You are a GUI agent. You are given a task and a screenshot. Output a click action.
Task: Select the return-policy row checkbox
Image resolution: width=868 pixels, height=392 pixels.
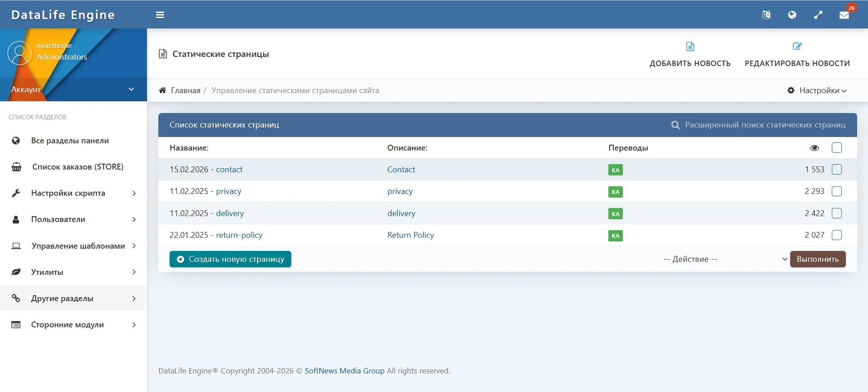coord(837,235)
